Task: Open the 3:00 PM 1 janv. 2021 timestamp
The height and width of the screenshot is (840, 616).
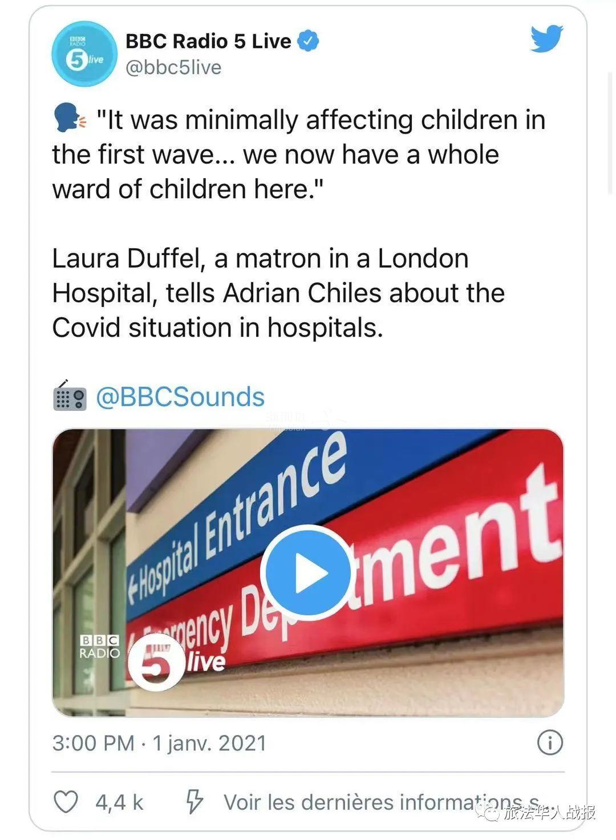Action: click(x=159, y=743)
